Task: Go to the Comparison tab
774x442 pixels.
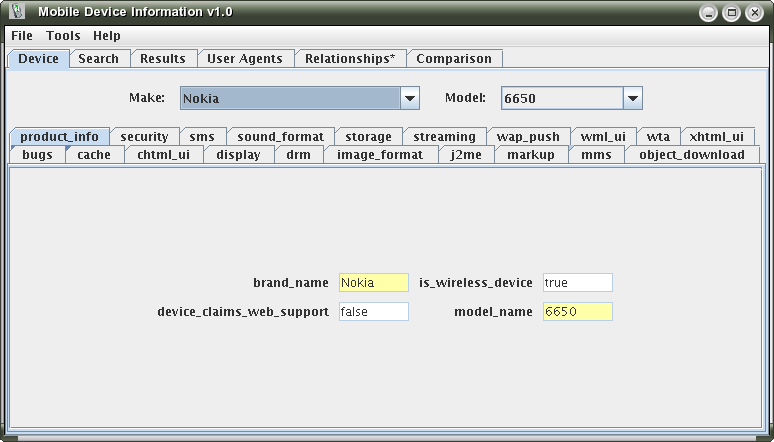Action: click(454, 58)
